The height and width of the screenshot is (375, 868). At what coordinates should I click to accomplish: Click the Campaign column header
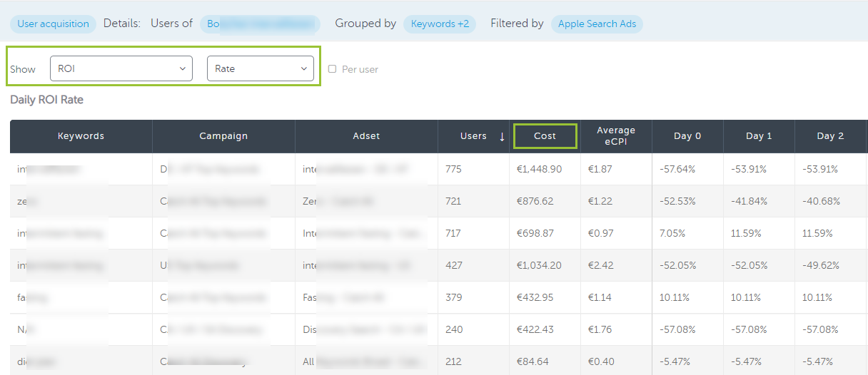click(x=223, y=136)
